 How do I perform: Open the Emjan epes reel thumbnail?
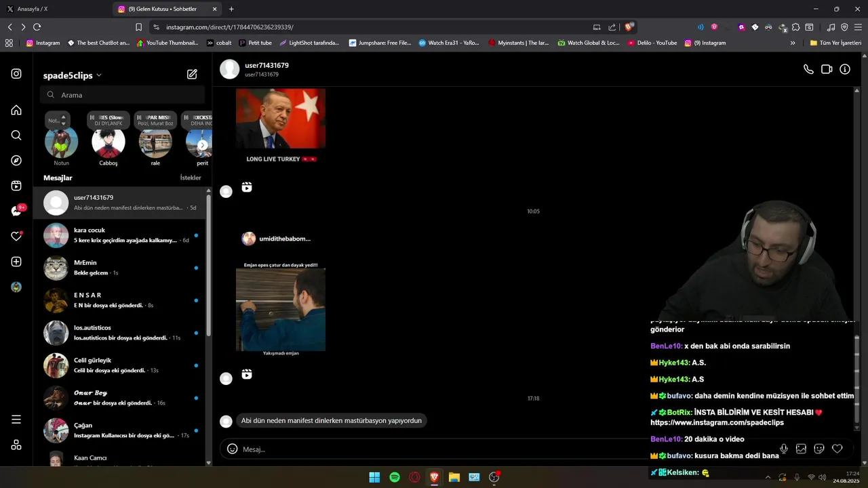click(281, 310)
